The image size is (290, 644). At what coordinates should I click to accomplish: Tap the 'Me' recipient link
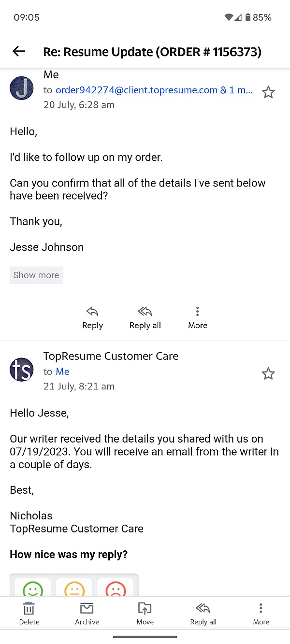click(x=63, y=372)
